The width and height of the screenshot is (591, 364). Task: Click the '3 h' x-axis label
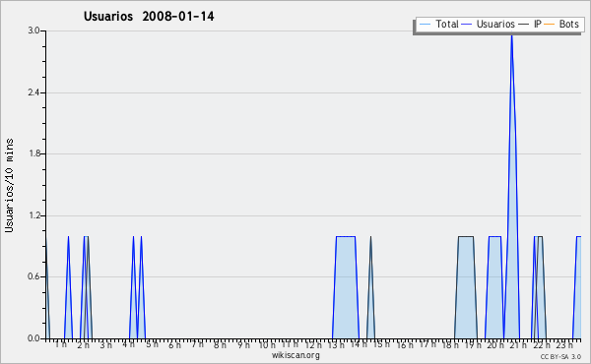coord(106,344)
